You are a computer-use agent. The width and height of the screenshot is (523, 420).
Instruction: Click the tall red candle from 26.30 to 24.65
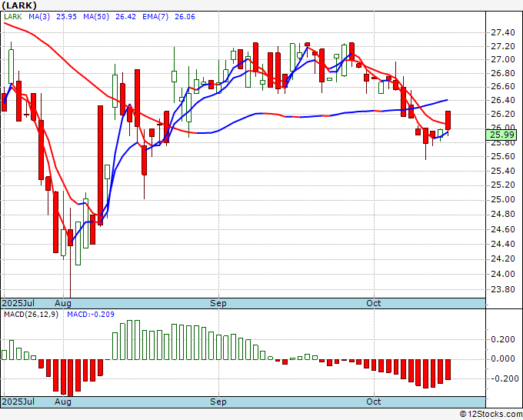(100, 165)
